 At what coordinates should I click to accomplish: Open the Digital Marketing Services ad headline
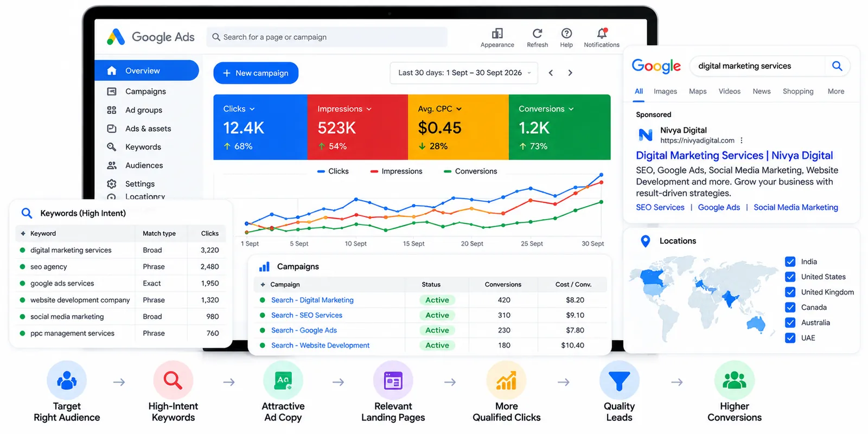point(735,156)
